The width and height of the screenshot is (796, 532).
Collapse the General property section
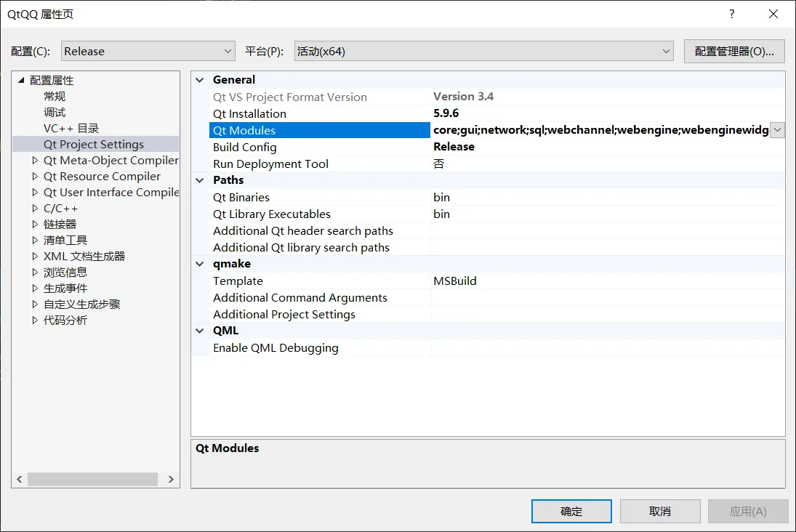[200, 80]
